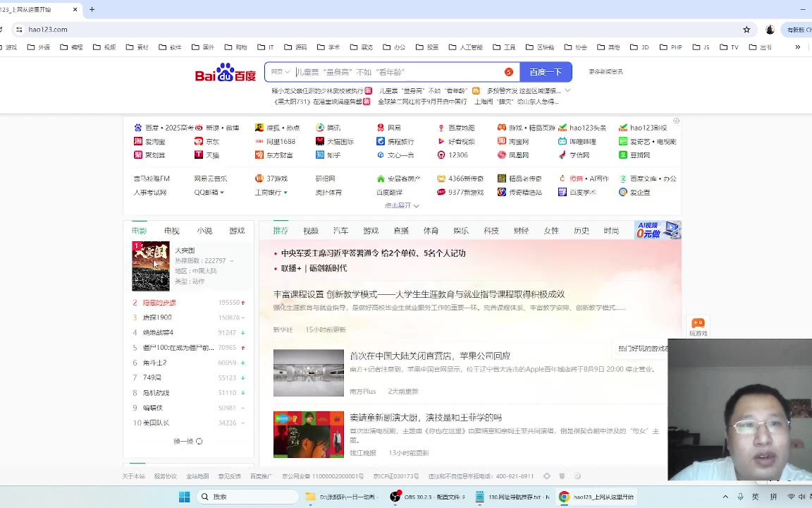Click the 豆瓣网 Douban icon
Screen dimensions: 812x508
pos(623,155)
